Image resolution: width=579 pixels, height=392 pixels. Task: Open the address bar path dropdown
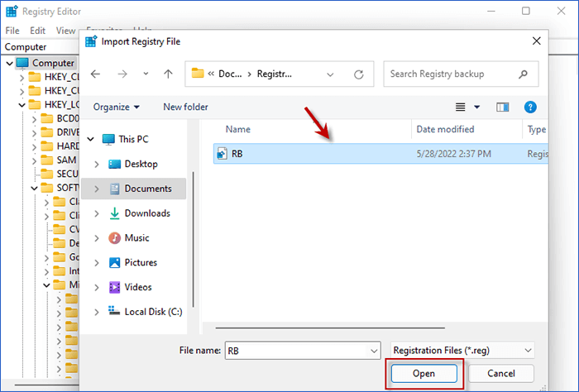coord(330,74)
